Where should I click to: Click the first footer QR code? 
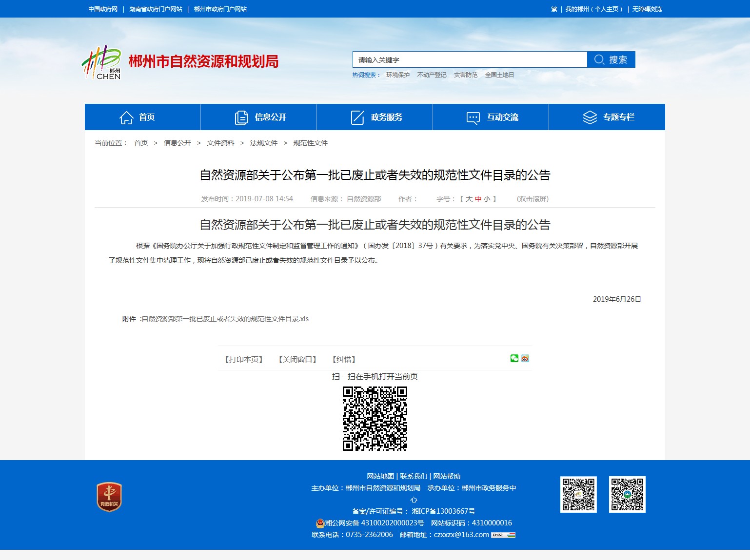[578, 494]
